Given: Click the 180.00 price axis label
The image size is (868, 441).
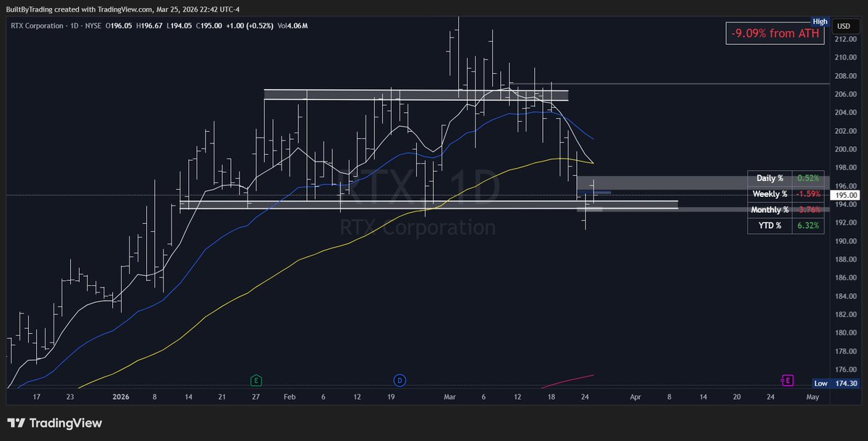Looking at the screenshot, I should point(846,333).
